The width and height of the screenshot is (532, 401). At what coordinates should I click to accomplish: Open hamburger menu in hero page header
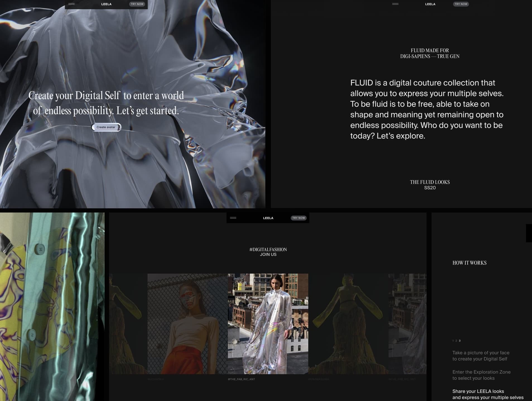pos(72,4)
